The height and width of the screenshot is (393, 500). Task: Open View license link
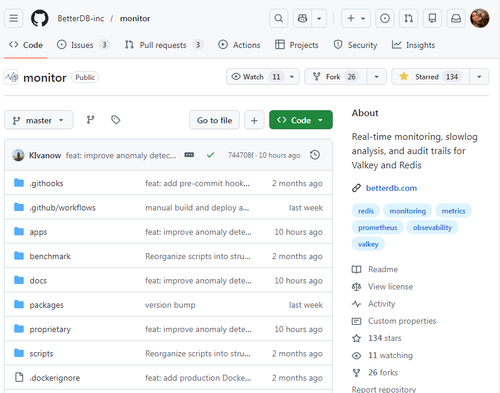pos(390,287)
